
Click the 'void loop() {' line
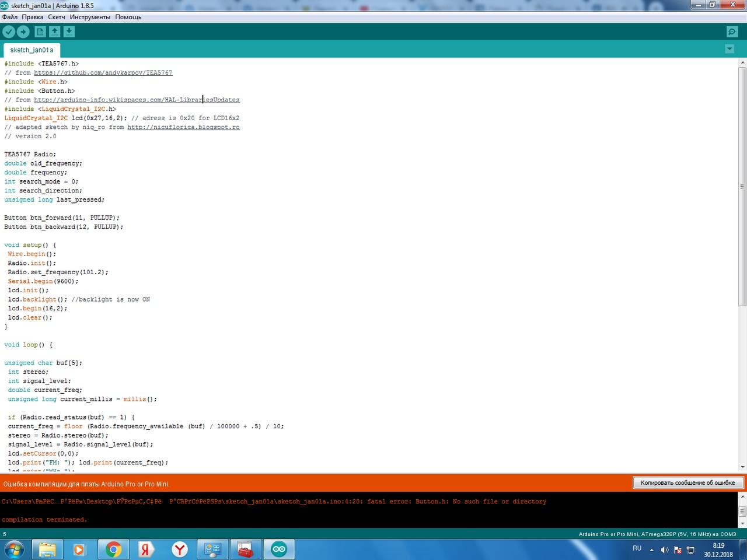28,345
